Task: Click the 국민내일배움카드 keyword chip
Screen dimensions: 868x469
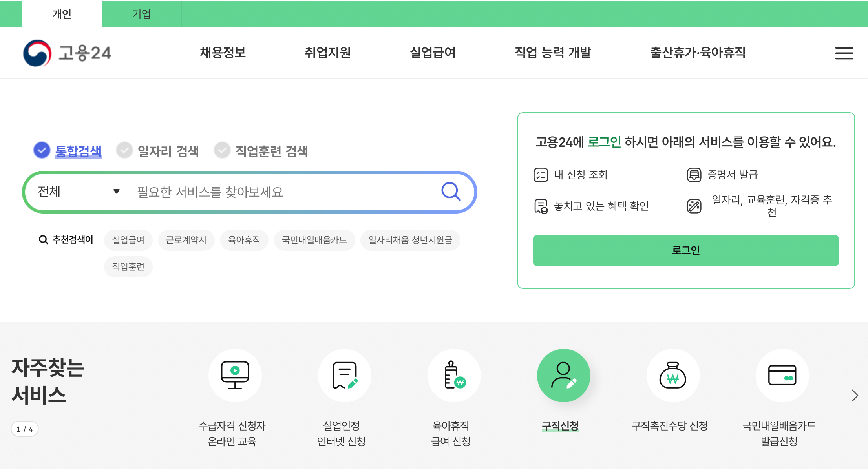Action: click(314, 240)
